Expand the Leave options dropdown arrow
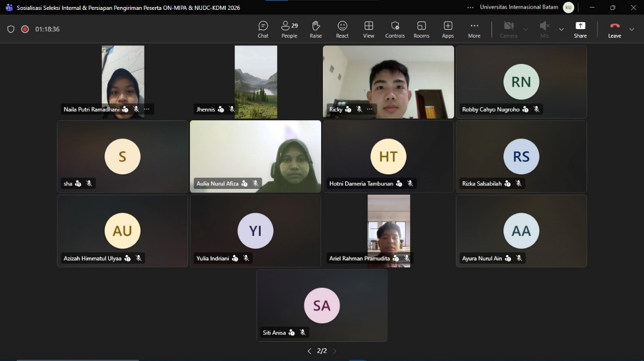The image size is (644, 361). [632, 29]
